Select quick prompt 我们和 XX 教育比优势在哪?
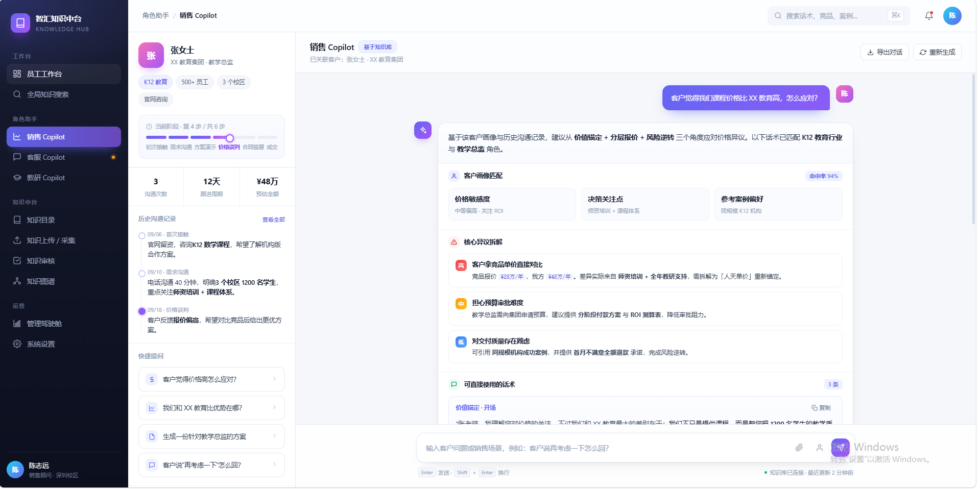980x489 pixels. point(211,408)
